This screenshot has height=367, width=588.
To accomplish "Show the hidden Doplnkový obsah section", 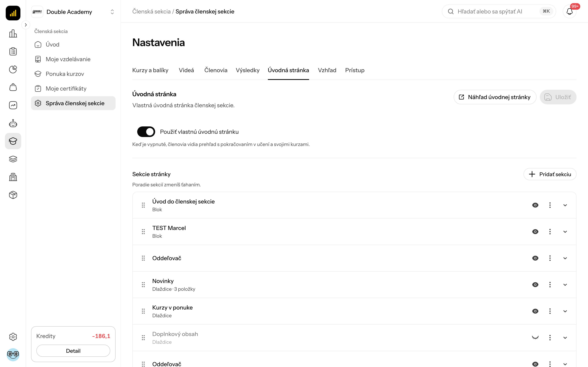I will 535,337.
